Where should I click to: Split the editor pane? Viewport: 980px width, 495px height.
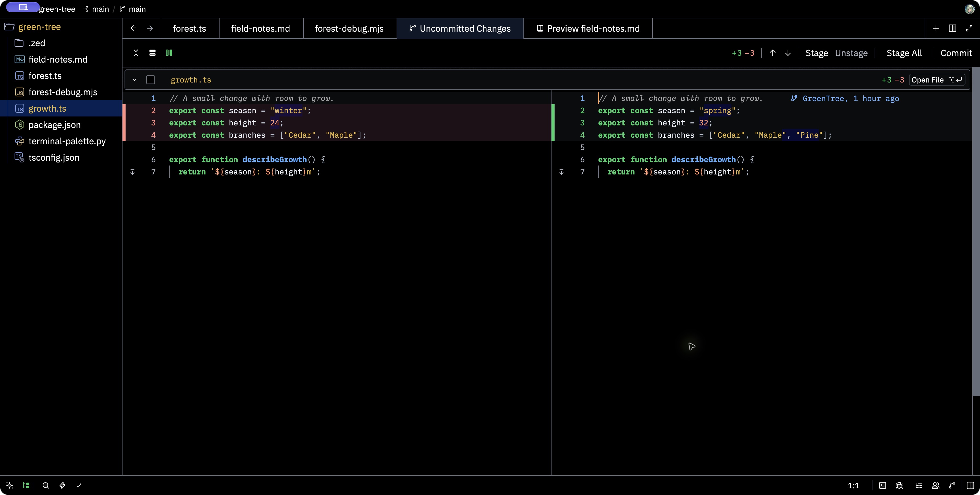[953, 28]
